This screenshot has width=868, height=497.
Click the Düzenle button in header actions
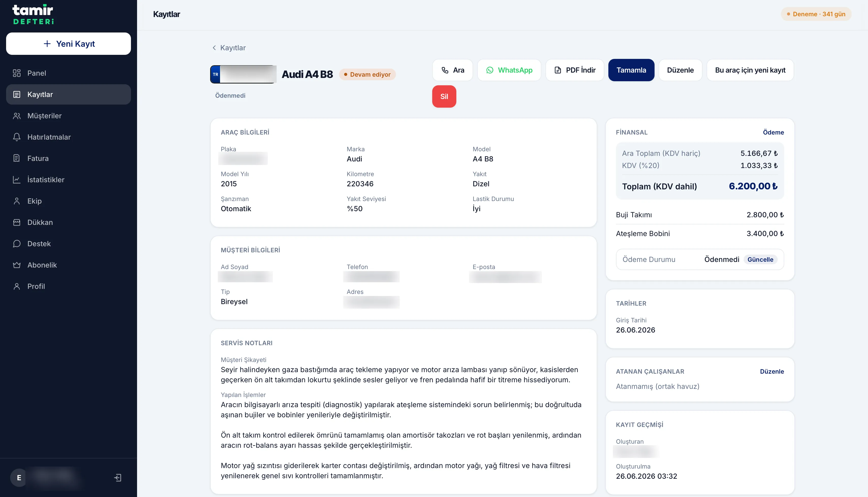[x=680, y=70]
